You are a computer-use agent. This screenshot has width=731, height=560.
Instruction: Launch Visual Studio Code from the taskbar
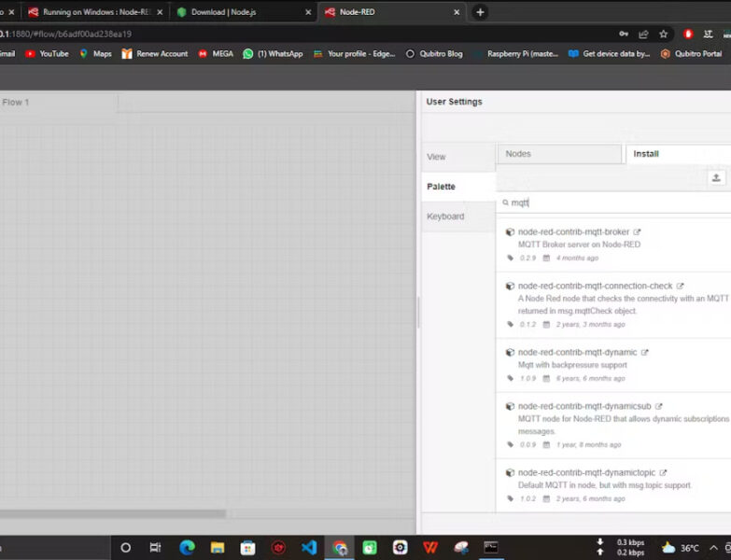[309, 548]
